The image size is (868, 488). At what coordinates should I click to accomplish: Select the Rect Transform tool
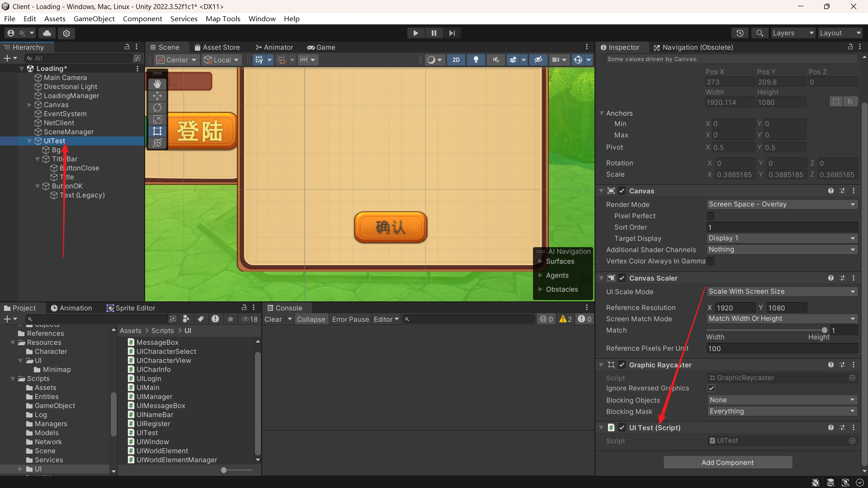[157, 131]
